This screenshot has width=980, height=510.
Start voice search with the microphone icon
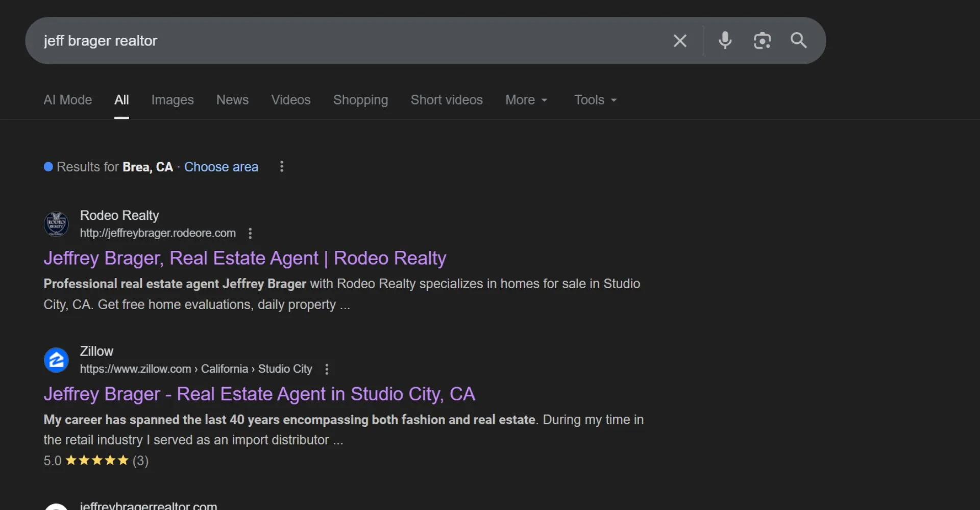[725, 40]
